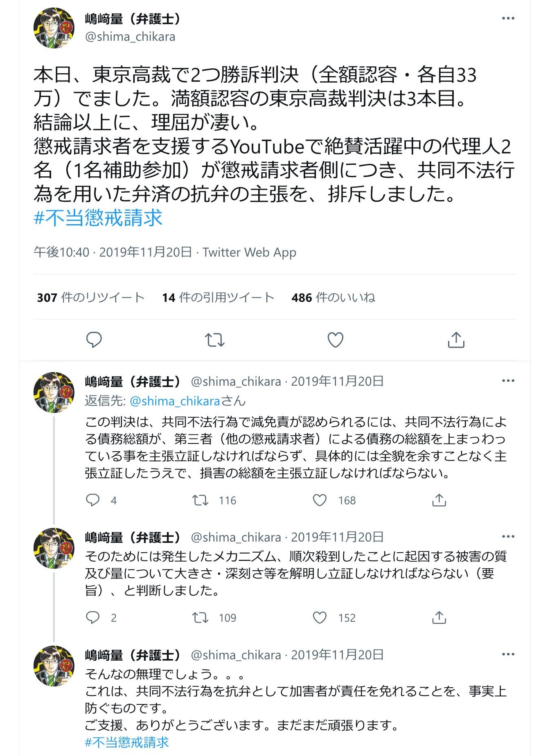Retweet the reply with 116 retweets
This screenshot has width=543, height=756.
(x=201, y=500)
